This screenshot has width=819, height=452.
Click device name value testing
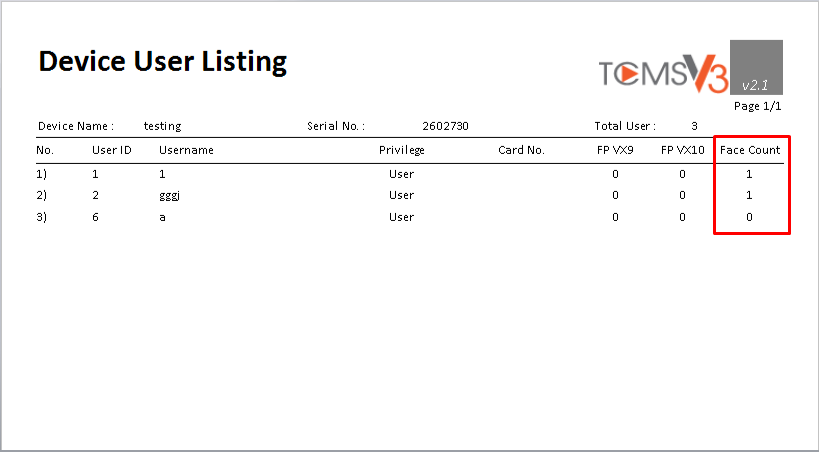coord(162,126)
